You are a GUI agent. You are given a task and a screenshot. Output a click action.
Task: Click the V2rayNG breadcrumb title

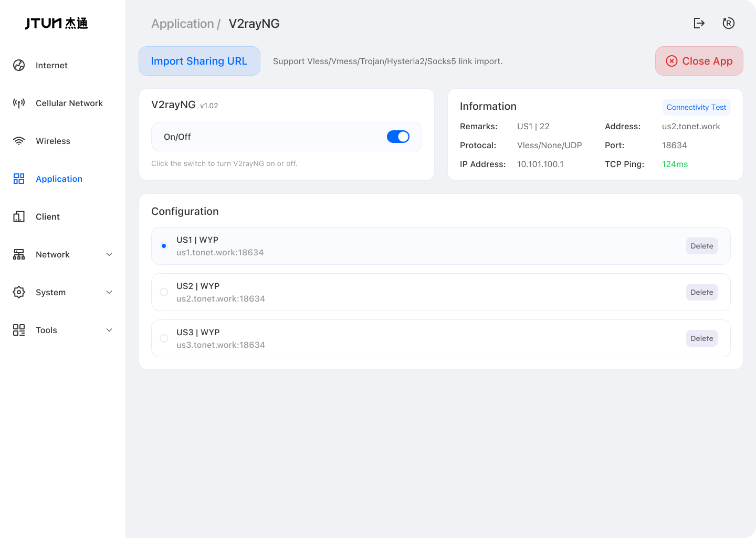254,24
